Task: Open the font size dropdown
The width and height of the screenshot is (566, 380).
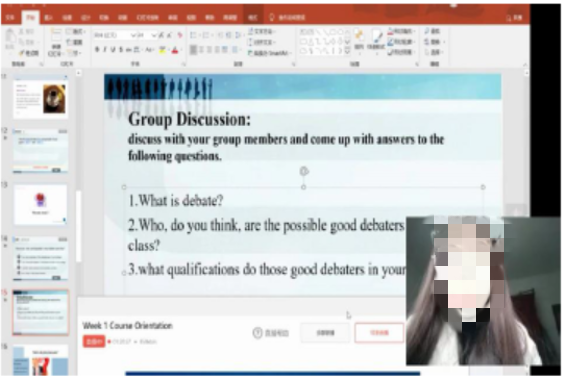Action: [x=147, y=35]
